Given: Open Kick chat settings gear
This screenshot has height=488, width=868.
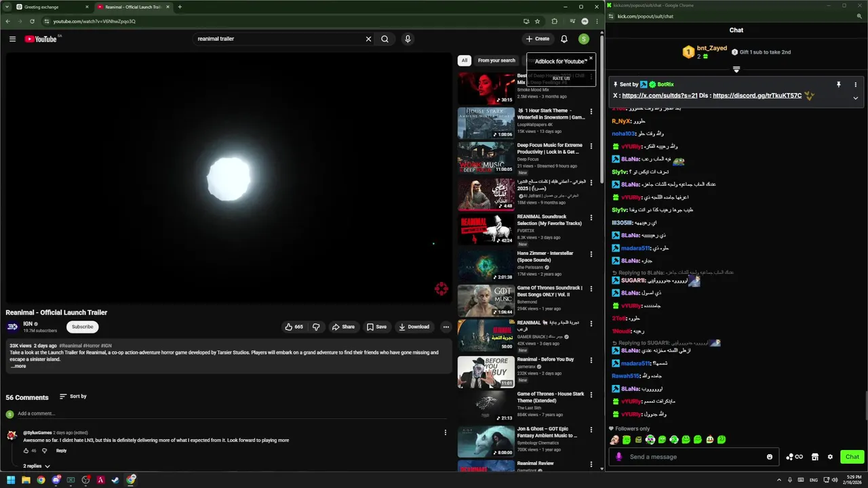Looking at the screenshot, I should (x=830, y=457).
